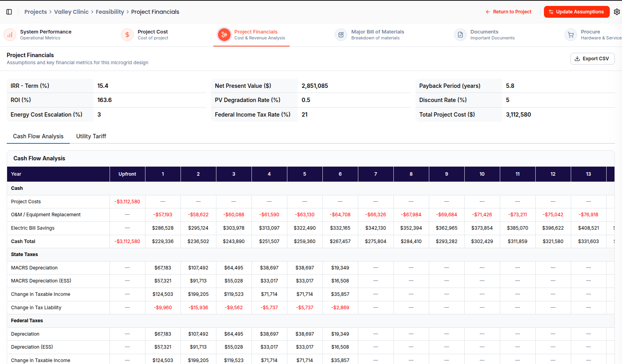Open the settings gear icon
The width and height of the screenshot is (622, 364).
(617, 12)
